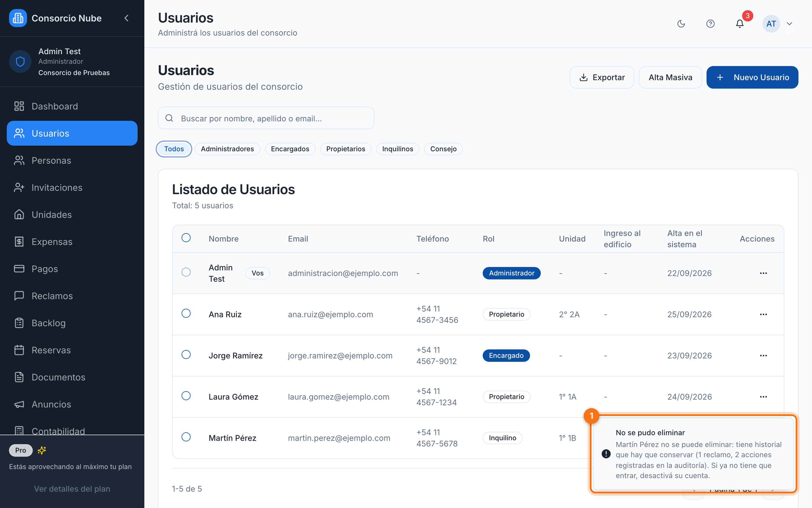812x508 pixels.
Task: Open the help question mark icon
Action: click(x=710, y=24)
